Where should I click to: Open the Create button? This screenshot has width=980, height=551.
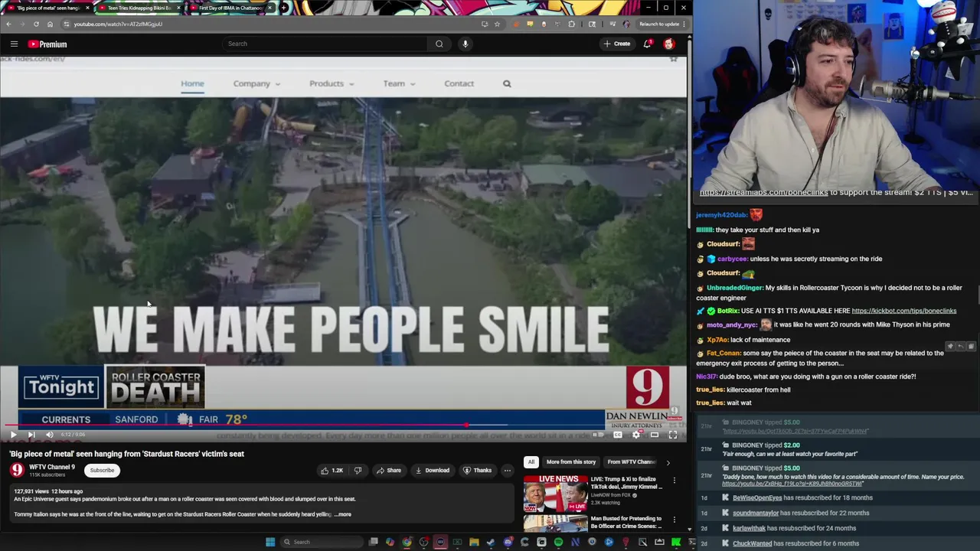[616, 44]
